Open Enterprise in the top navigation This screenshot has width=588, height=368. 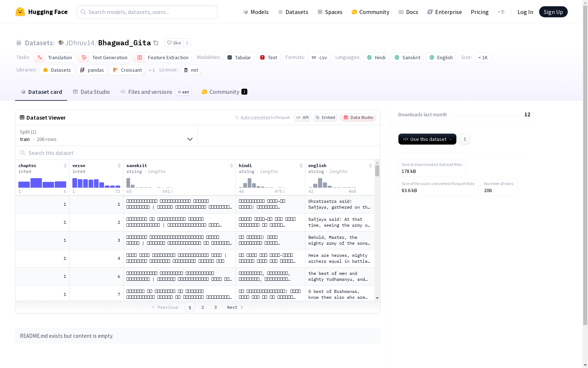(444, 12)
